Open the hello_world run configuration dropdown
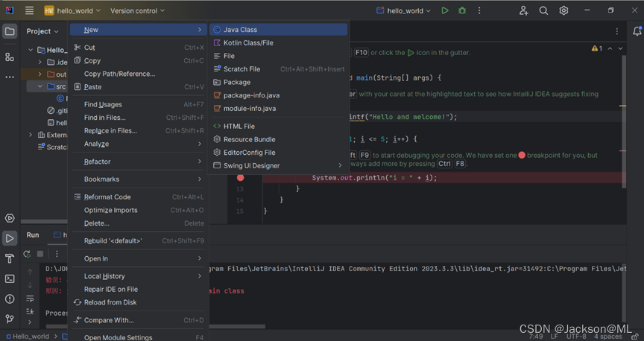Screen dimensions: 644x341 405,10
